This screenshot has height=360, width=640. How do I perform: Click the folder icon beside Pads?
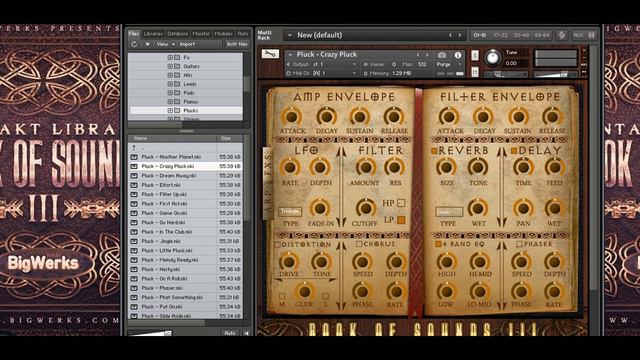coord(177,93)
